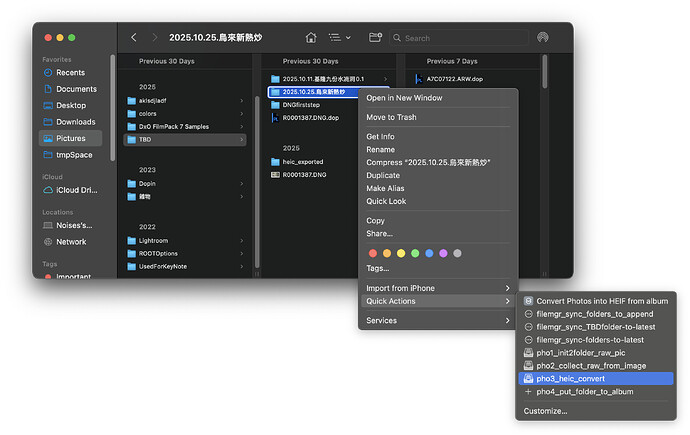This screenshot has width=690, height=435.
Task: Open tmpSpace in the sidebar
Action: click(x=70, y=155)
